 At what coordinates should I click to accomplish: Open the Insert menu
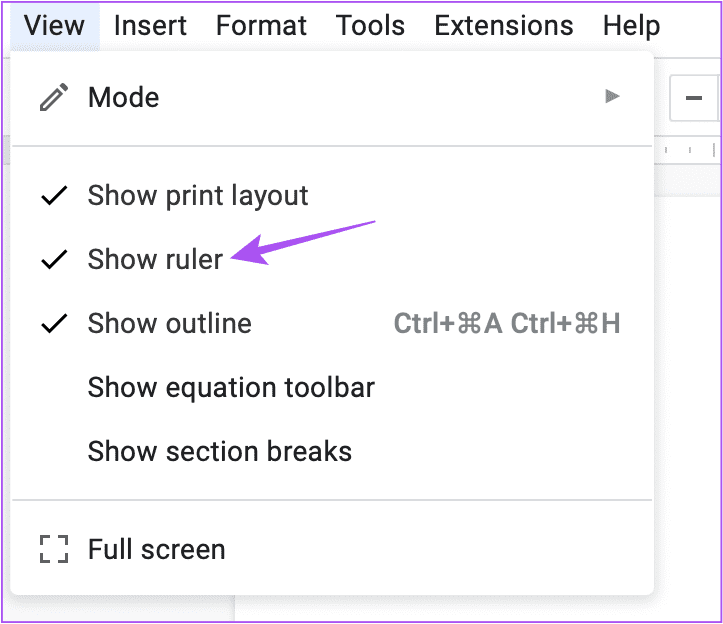150,25
